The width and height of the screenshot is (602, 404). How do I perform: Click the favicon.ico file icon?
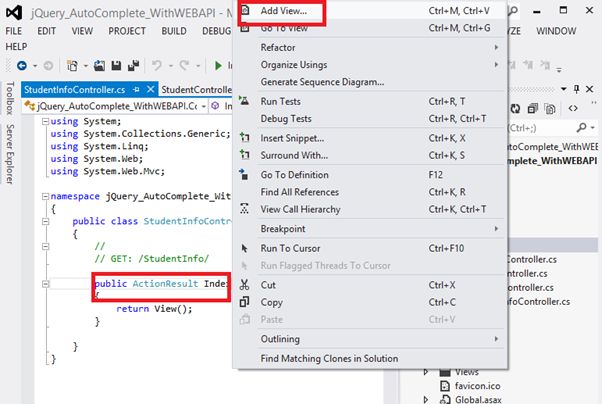(x=445, y=386)
